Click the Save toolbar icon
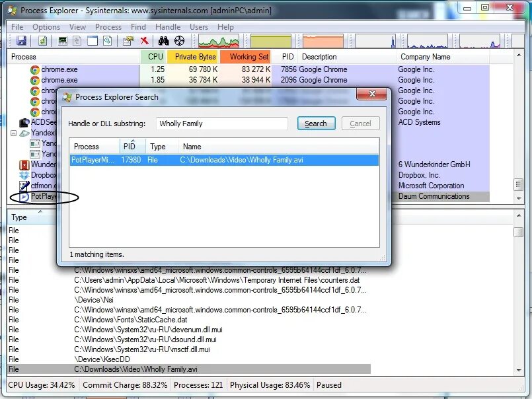 pyautogui.click(x=21, y=41)
